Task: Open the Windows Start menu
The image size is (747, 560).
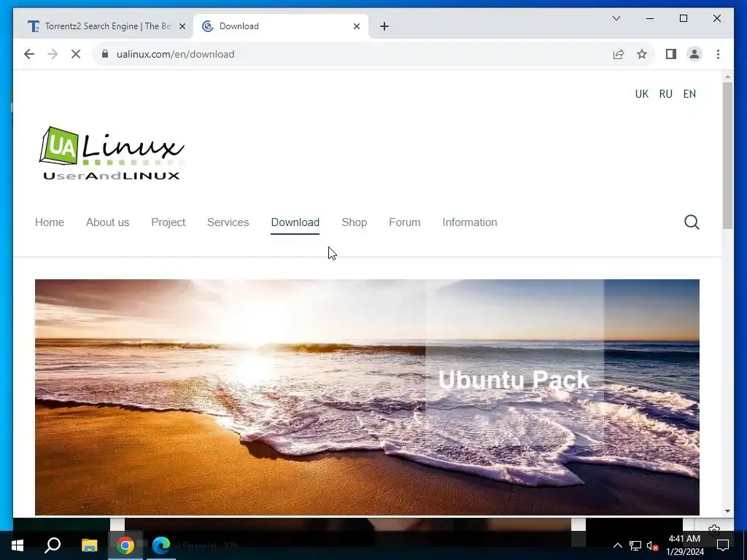Action: point(18,545)
